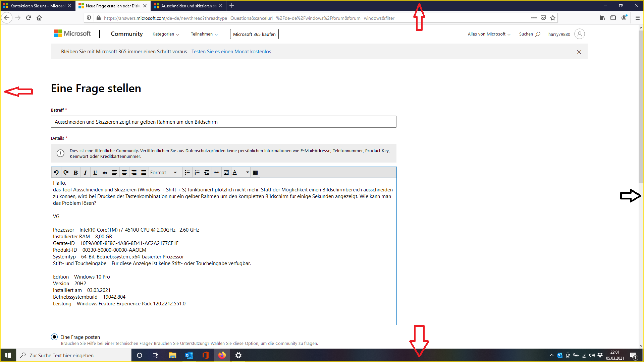Go to the browser home page
644x362 pixels.
(39, 18)
